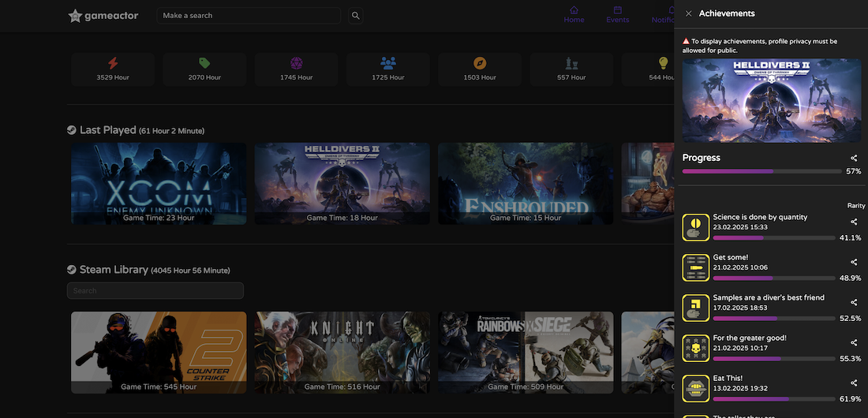The width and height of the screenshot is (868, 418).
Task: Open the Counter-Strike 2 library thumbnail
Action: click(159, 353)
